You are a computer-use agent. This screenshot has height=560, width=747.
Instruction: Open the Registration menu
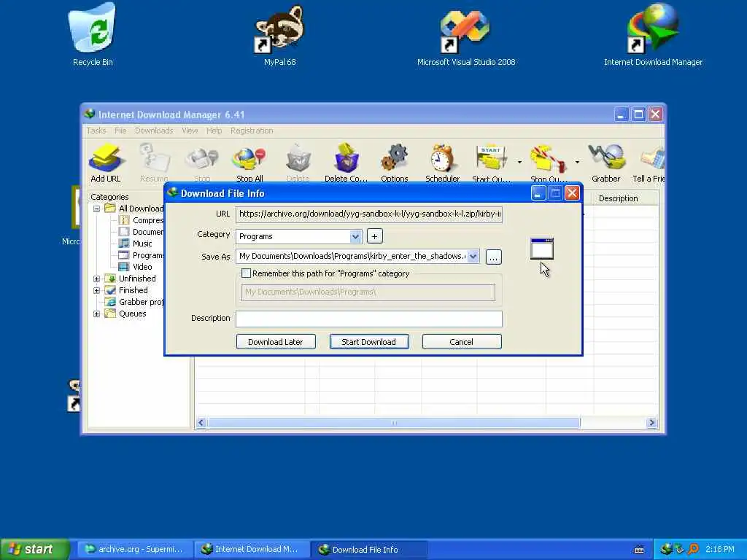[x=252, y=131]
